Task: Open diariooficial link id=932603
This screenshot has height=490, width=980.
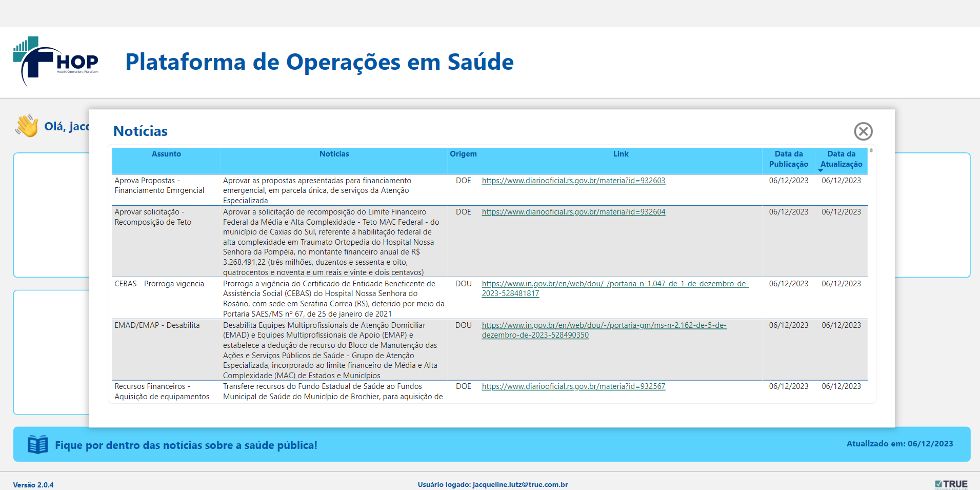Action: pos(573,181)
